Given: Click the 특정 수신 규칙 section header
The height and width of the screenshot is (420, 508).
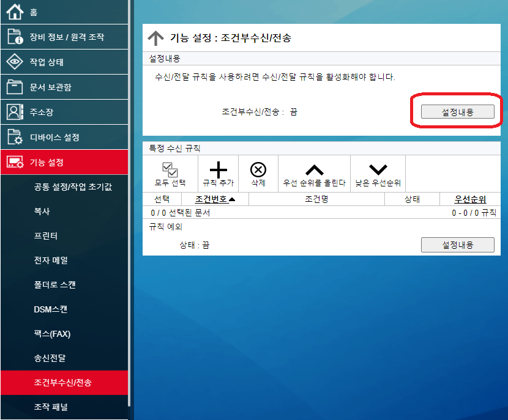Looking at the screenshot, I should click(321, 148).
